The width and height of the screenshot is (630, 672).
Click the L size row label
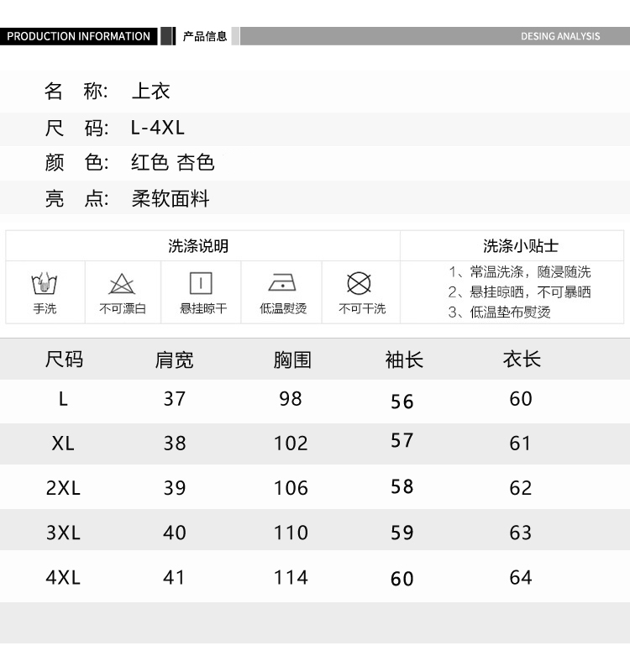point(63,399)
